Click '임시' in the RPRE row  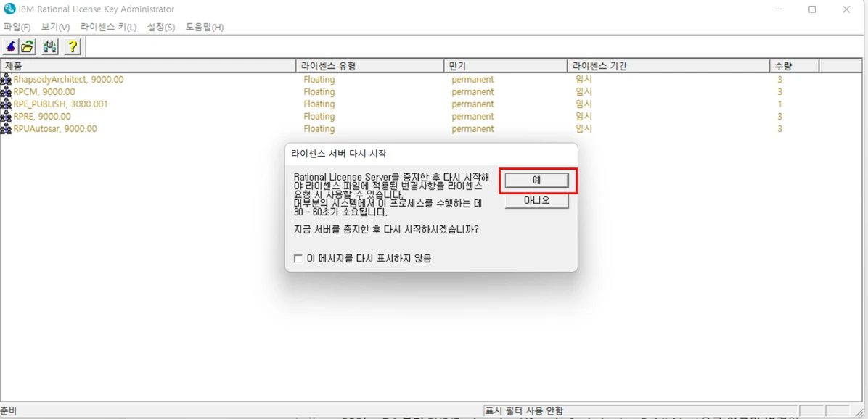pyautogui.click(x=584, y=116)
